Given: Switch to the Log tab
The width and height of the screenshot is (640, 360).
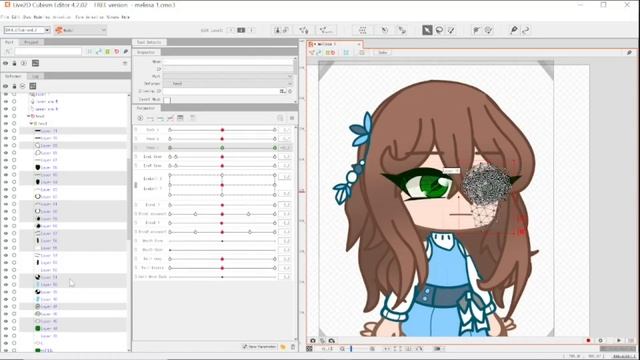Looking at the screenshot, I should pos(36,76).
